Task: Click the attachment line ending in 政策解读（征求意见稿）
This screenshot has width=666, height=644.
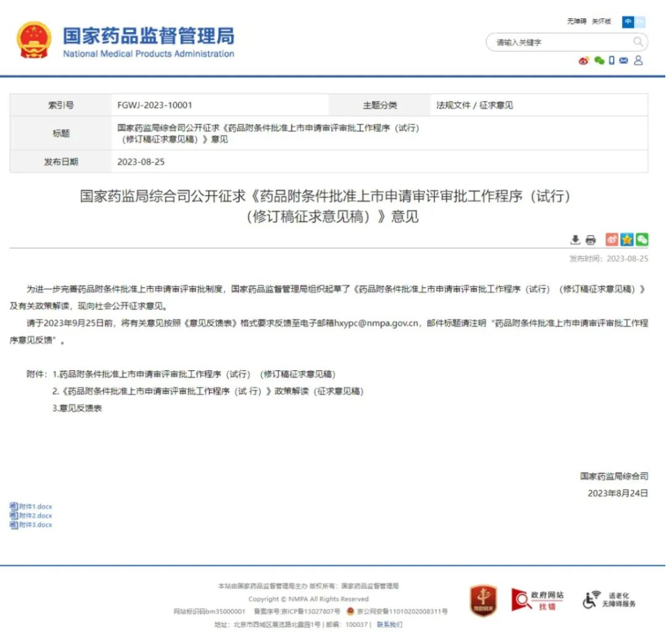Action: point(208,391)
